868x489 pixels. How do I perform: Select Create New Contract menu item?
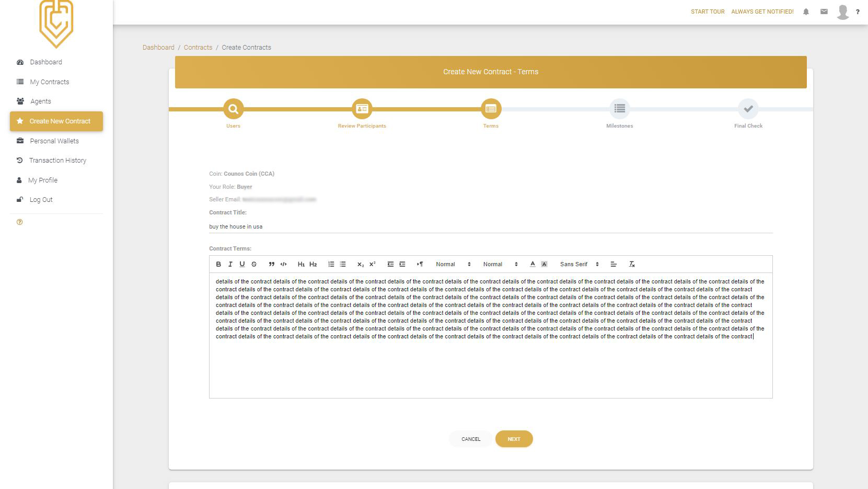[56, 121]
